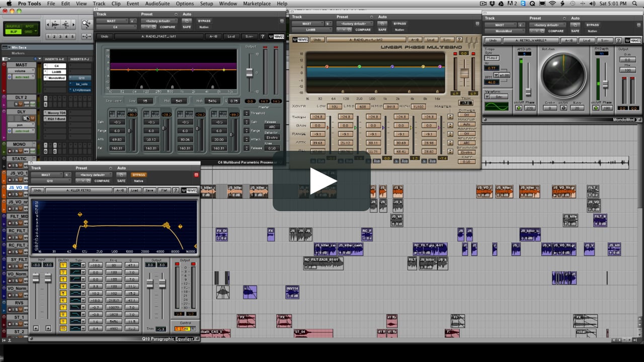Click Load in the Q10 plugin
644x362 pixels.
pos(134,191)
